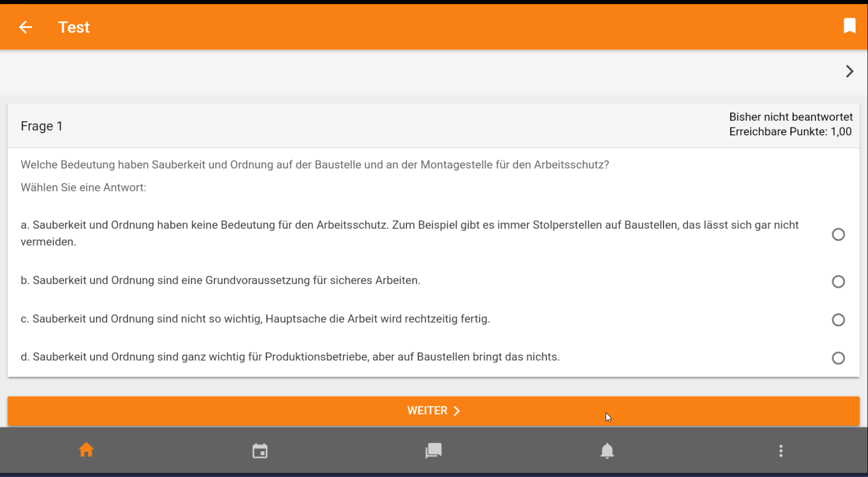
Task: Select radio button for answer a
Action: point(838,234)
